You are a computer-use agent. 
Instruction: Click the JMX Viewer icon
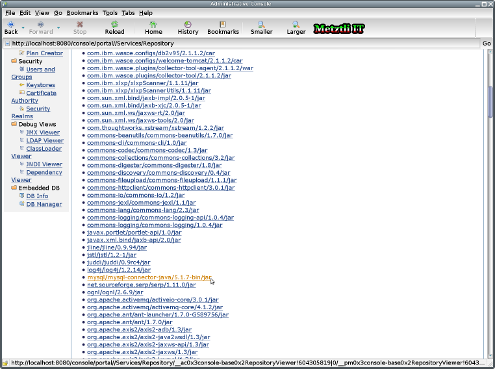click(x=22, y=132)
